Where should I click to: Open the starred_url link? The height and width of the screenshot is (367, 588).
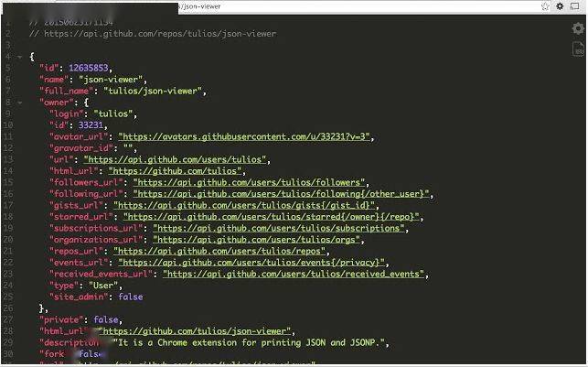(x=273, y=217)
